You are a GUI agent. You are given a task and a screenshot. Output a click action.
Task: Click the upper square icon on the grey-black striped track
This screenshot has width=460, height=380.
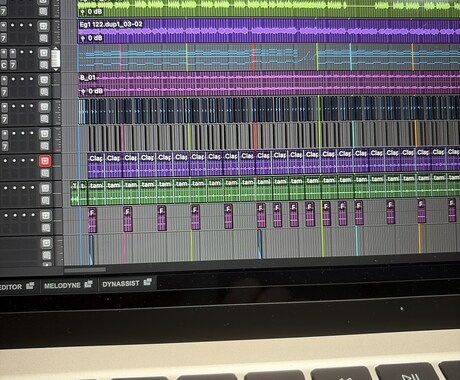(x=45, y=134)
